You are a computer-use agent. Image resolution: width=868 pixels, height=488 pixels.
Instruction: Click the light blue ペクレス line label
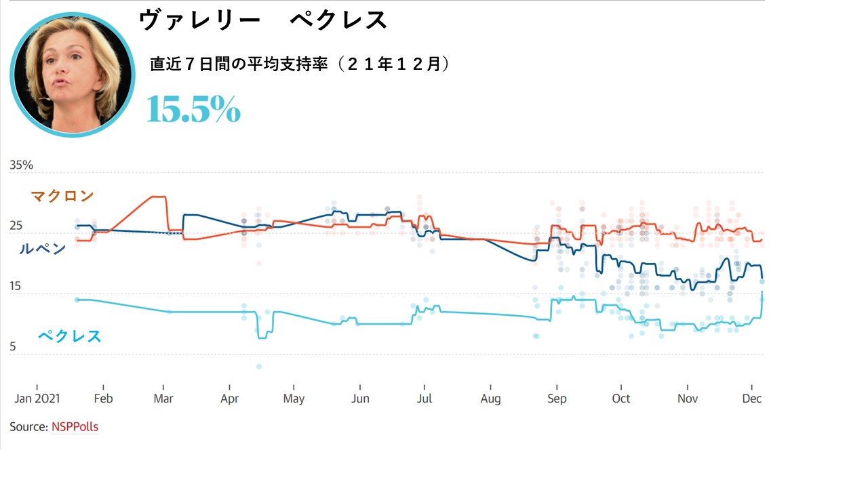[69, 335]
